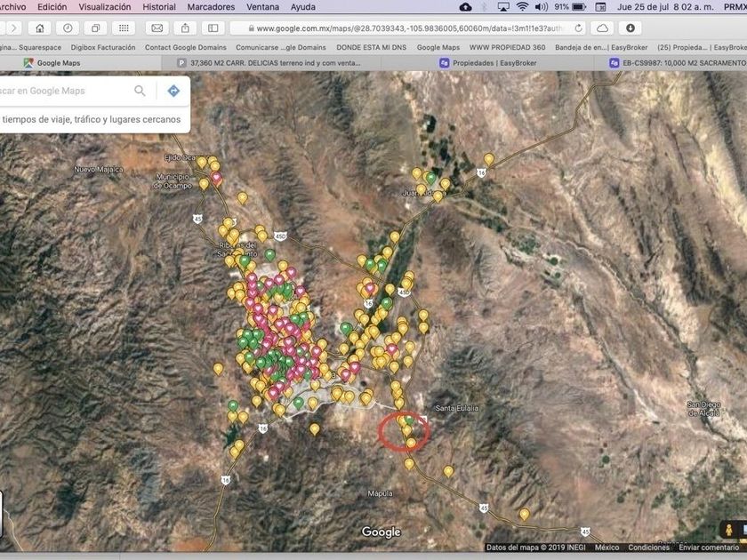Click the Safari URL address bar
The width and height of the screenshot is (747, 560).
(x=400, y=28)
